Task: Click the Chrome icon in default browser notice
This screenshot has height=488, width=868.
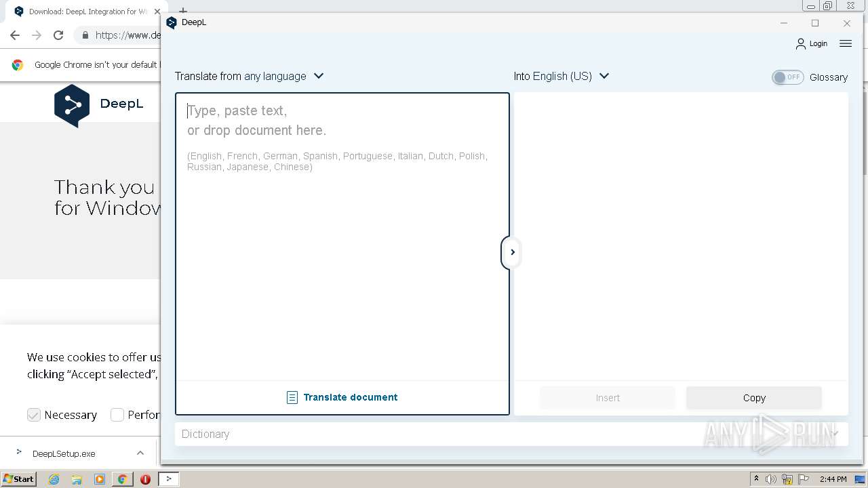Action: [x=18, y=65]
